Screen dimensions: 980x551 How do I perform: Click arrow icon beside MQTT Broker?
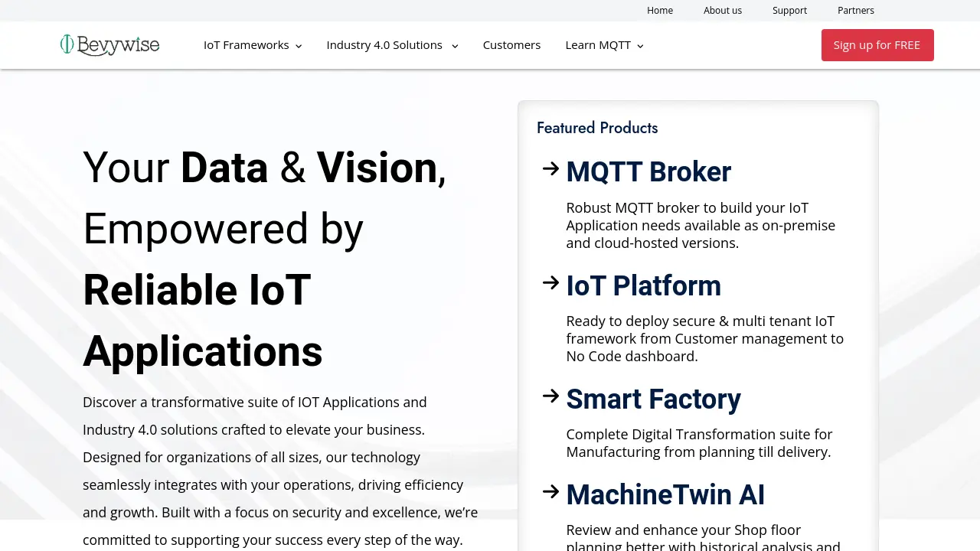[x=550, y=168]
